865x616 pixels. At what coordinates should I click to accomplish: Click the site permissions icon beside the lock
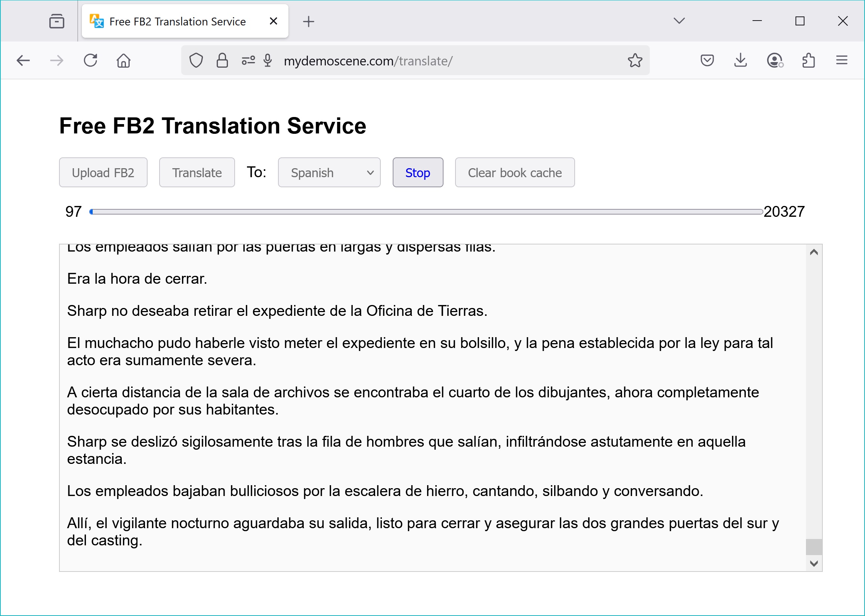(x=248, y=60)
